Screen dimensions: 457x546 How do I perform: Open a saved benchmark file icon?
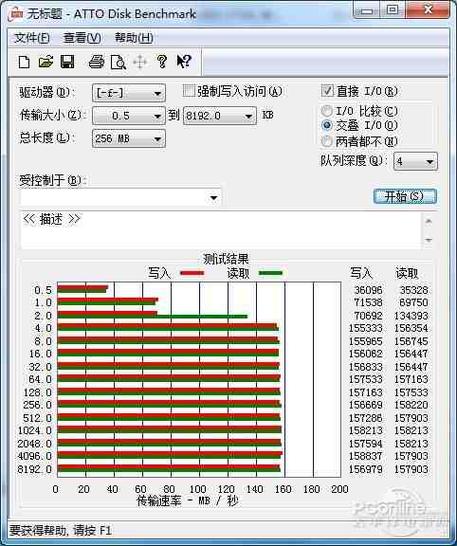pos(46,62)
